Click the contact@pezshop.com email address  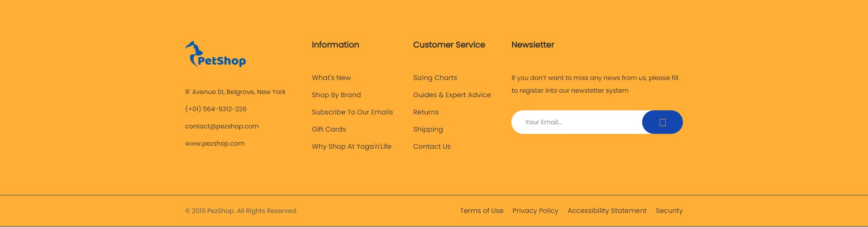click(x=222, y=126)
